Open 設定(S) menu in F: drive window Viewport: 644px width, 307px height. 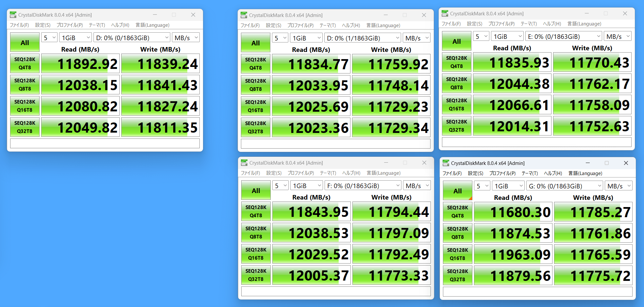point(274,173)
